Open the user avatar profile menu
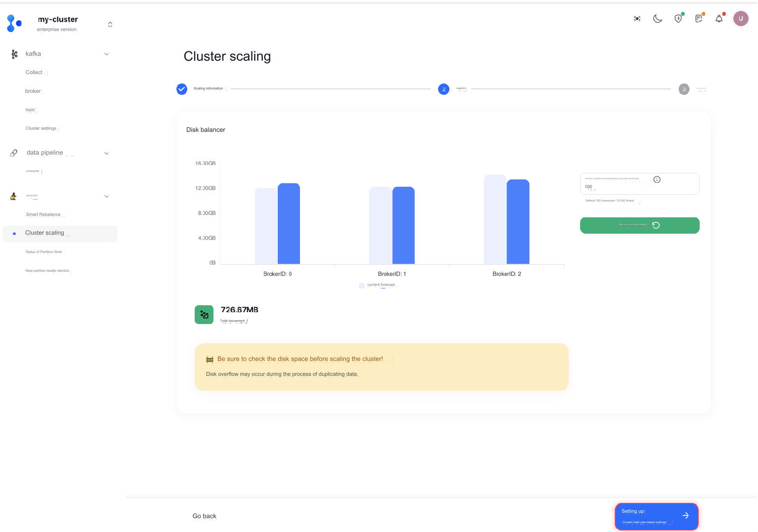The image size is (758, 532). (740, 19)
